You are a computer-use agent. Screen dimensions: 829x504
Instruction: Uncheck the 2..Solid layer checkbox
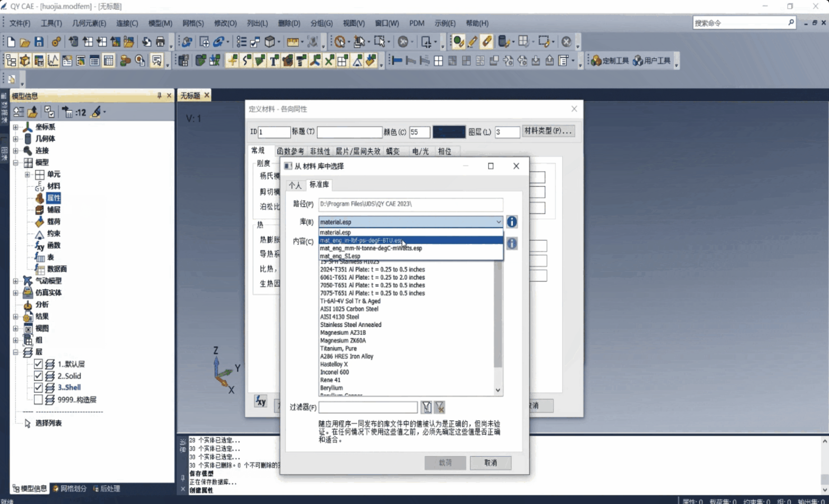point(38,376)
